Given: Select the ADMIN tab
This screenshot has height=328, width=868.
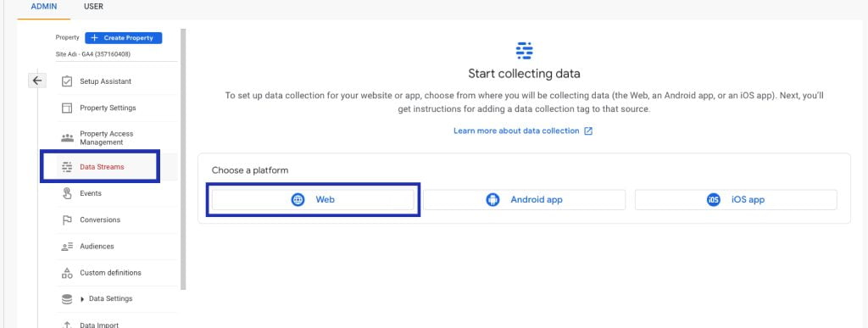Looking at the screenshot, I should click(44, 7).
